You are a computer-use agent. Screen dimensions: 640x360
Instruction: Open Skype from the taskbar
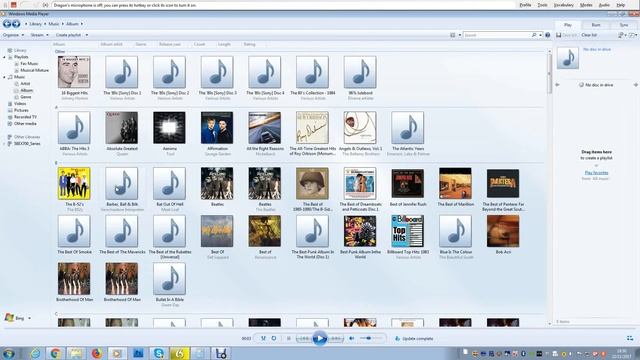coord(159,353)
